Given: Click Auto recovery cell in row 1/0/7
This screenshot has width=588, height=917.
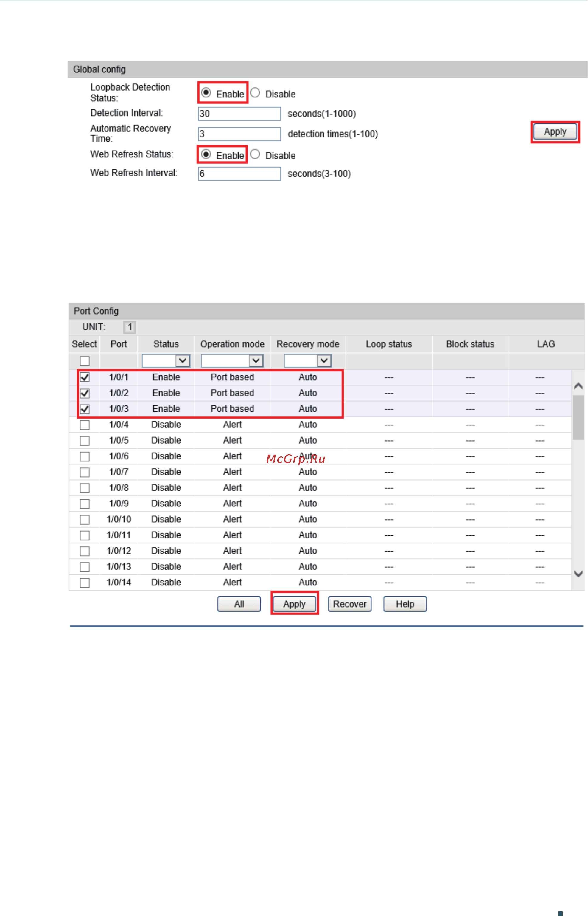Looking at the screenshot, I should 308,472.
